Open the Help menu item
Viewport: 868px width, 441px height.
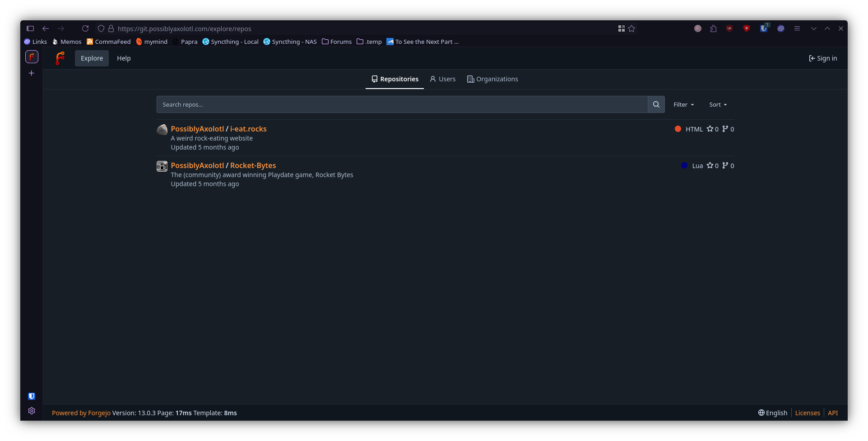(x=124, y=58)
